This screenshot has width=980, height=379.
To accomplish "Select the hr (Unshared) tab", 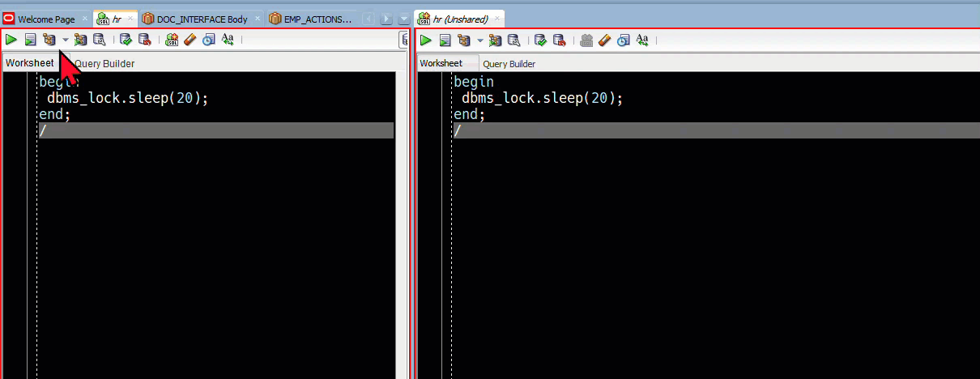I will 460,19.
